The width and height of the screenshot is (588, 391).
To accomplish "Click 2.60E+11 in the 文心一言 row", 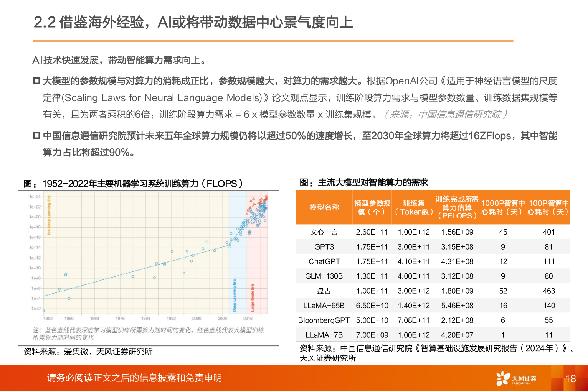I will (x=372, y=232).
